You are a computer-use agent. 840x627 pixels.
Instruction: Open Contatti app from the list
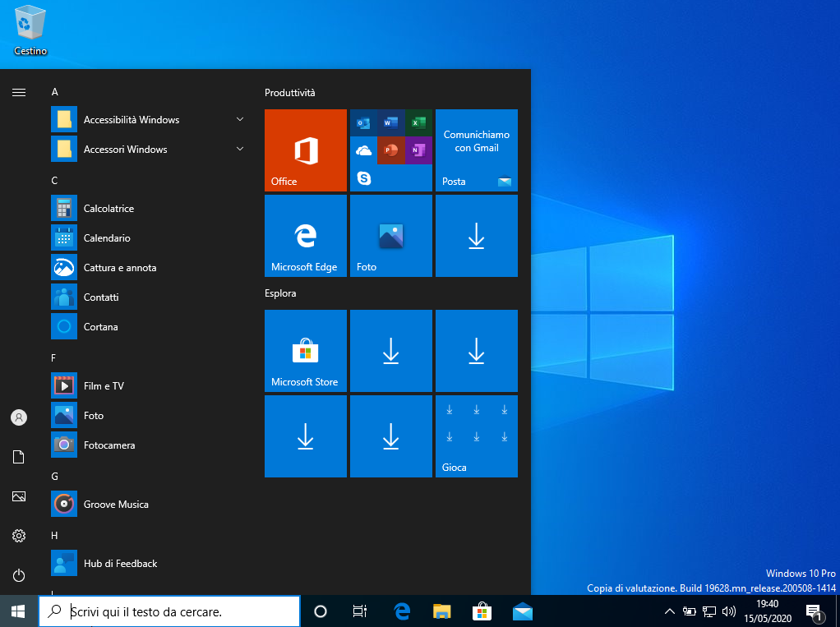coord(149,297)
